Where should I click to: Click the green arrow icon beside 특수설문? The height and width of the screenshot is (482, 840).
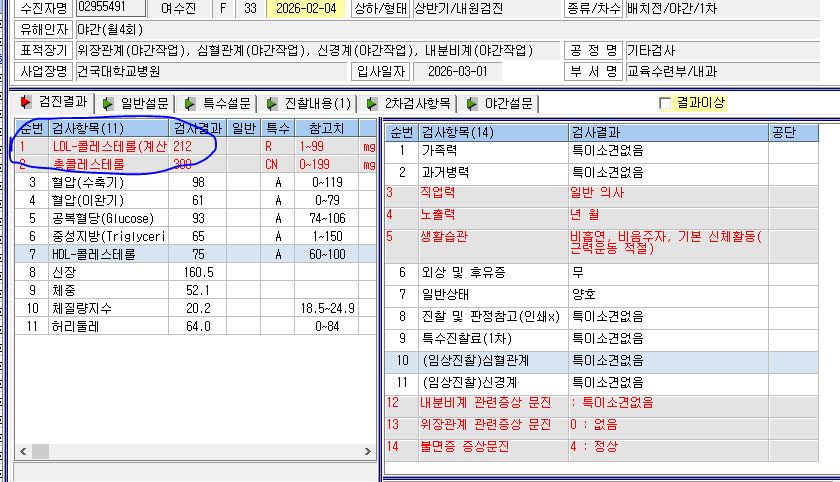[x=190, y=103]
